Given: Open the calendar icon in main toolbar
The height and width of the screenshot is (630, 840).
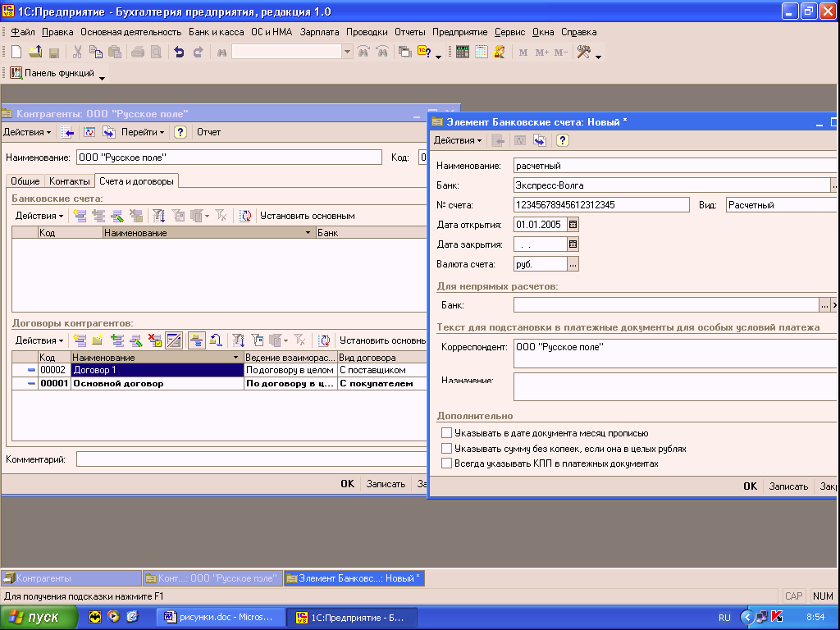Looking at the screenshot, I should point(481,52).
